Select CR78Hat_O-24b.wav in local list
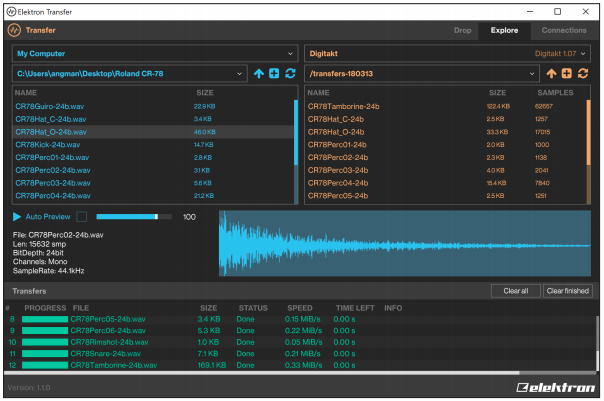The image size is (604, 401). click(153, 132)
